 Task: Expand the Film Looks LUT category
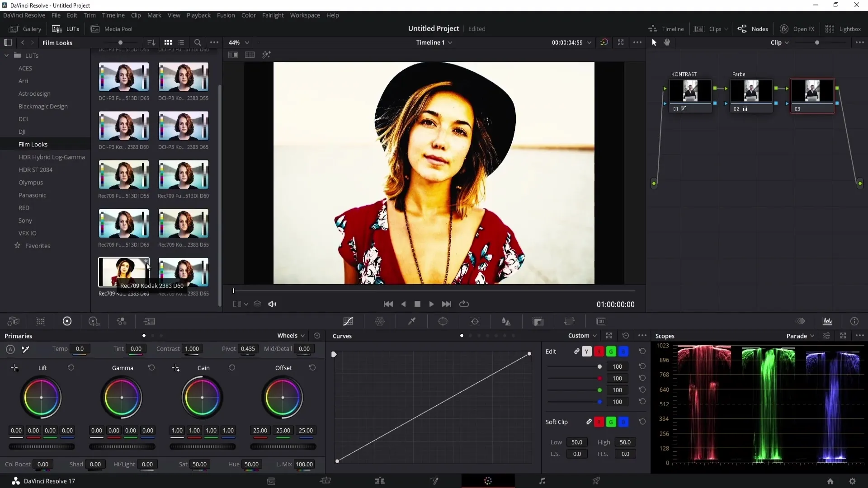tap(33, 144)
